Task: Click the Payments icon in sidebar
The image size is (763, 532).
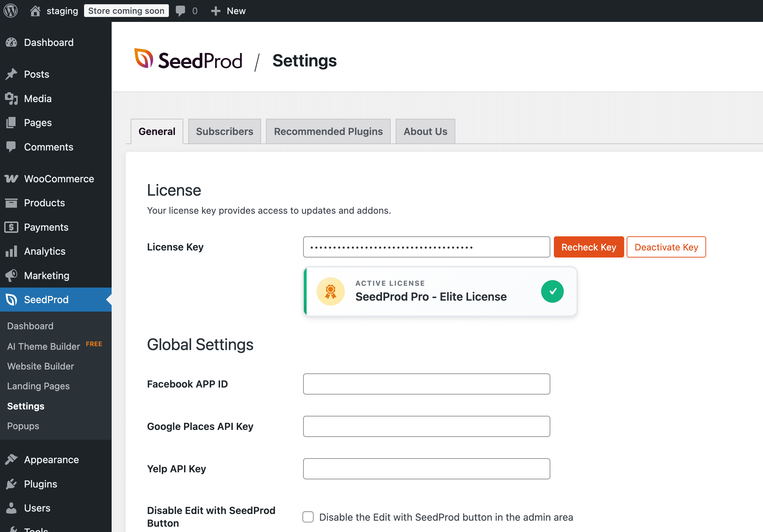Action: [12, 227]
